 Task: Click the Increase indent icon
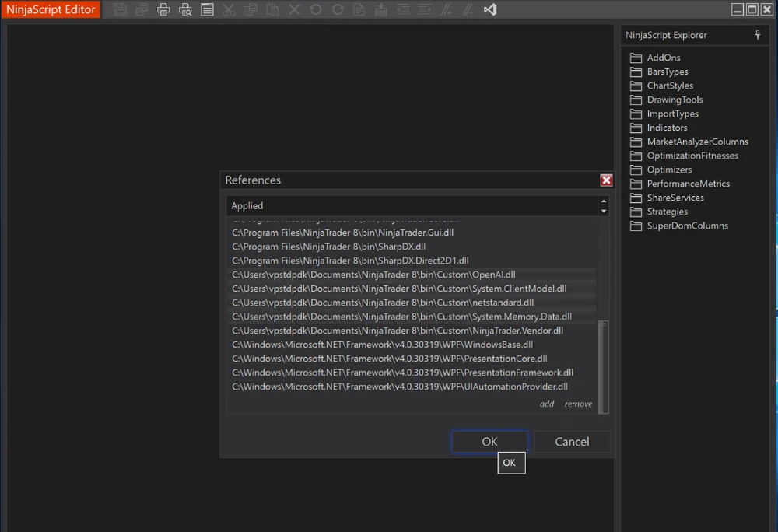(425, 9)
